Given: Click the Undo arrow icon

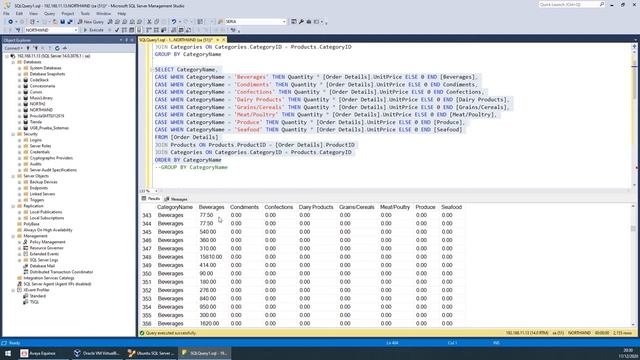Looking at the screenshot, I should click(x=174, y=22).
